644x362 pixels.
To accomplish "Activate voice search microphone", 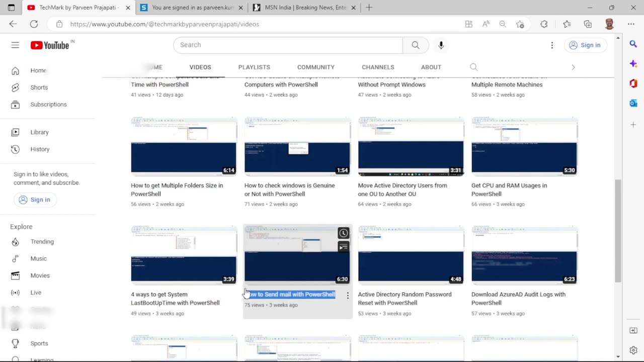I will (x=441, y=45).
